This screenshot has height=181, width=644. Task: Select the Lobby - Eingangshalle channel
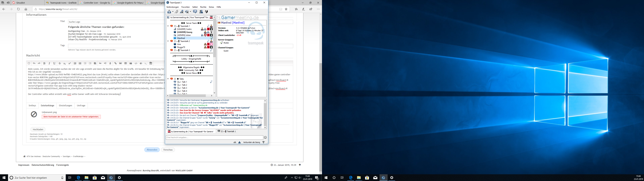pyautogui.click(x=191, y=59)
